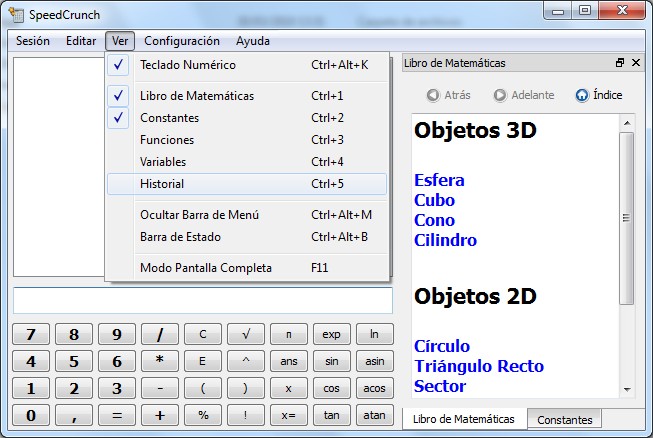653x438 pixels.
Task: Toggle Barra de Estado menu item
Action: (247, 237)
